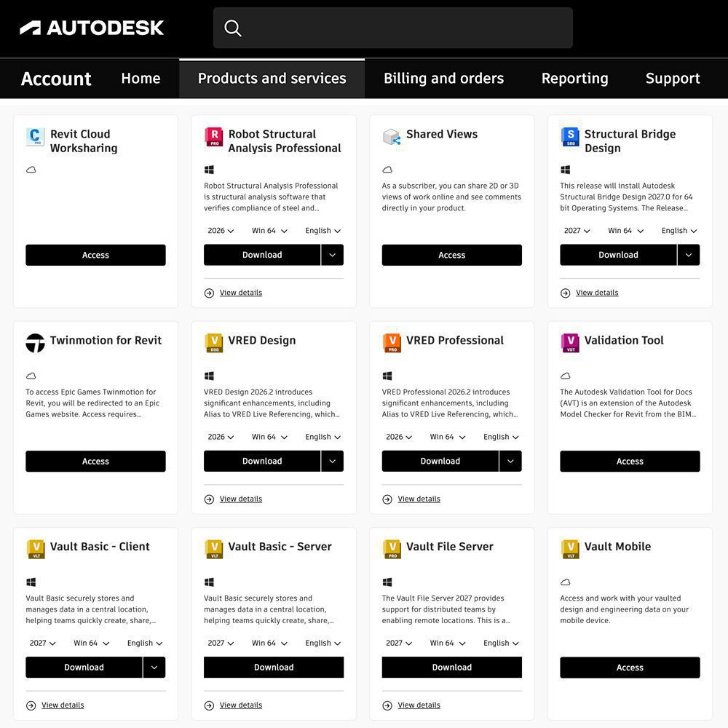This screenshot has height=728, width=728.
Task: Expand the Download options arrow for VRED Professional
Action: (511, 461)
